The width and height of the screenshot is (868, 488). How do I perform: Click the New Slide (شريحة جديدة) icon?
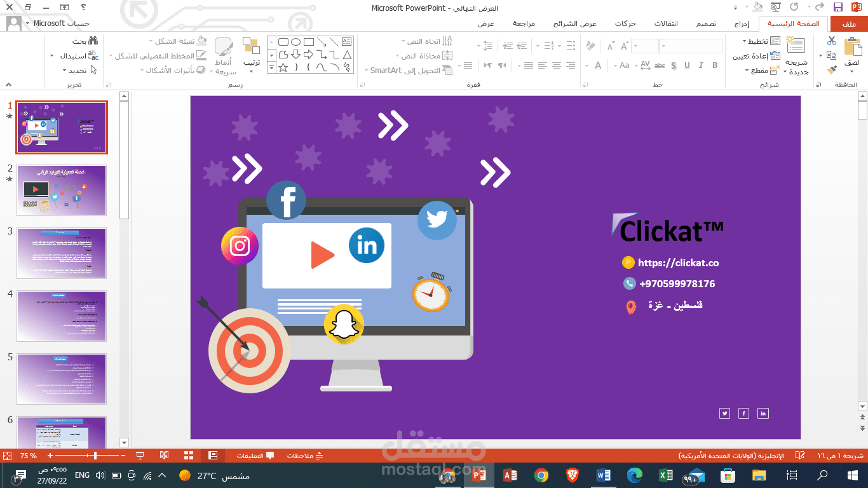795,45
